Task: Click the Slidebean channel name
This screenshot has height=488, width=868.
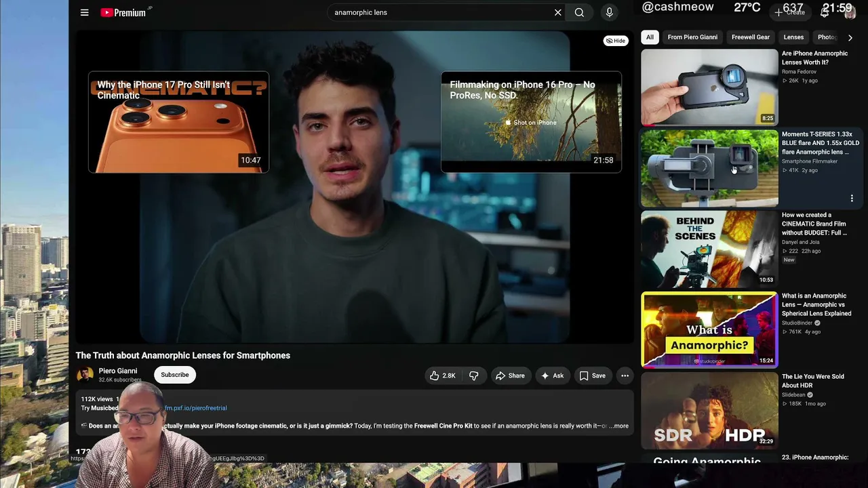Action: click(x=793, y=394)
